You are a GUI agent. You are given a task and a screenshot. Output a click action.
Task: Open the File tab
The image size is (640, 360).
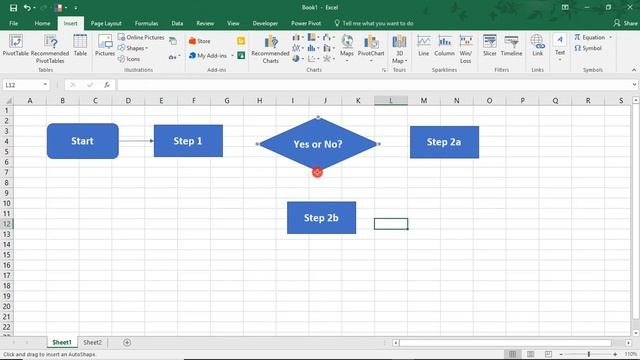click(13, 24)
